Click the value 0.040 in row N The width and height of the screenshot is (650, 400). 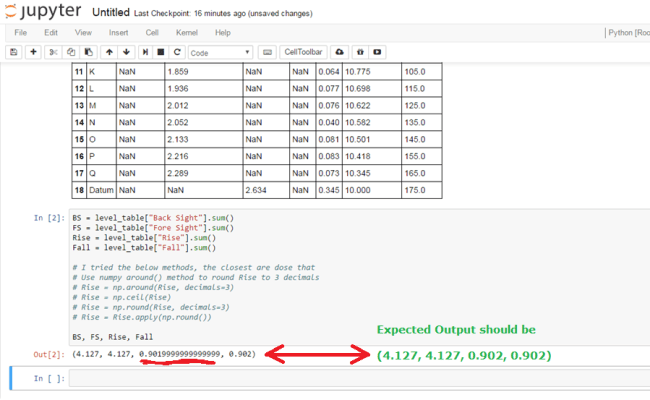pos(329,123)
